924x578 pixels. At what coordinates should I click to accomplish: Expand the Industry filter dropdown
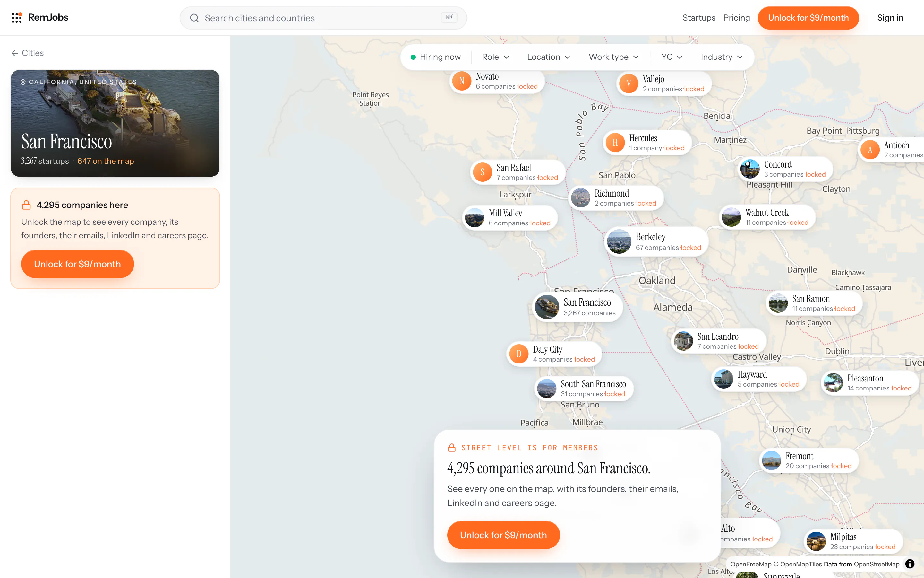click(x=722, y=57)
